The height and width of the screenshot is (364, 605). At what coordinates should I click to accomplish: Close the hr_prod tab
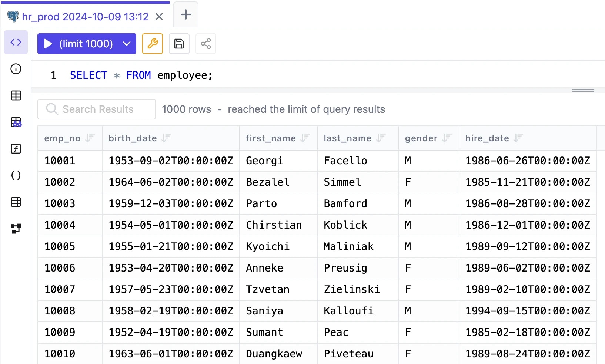click(159, 17)
